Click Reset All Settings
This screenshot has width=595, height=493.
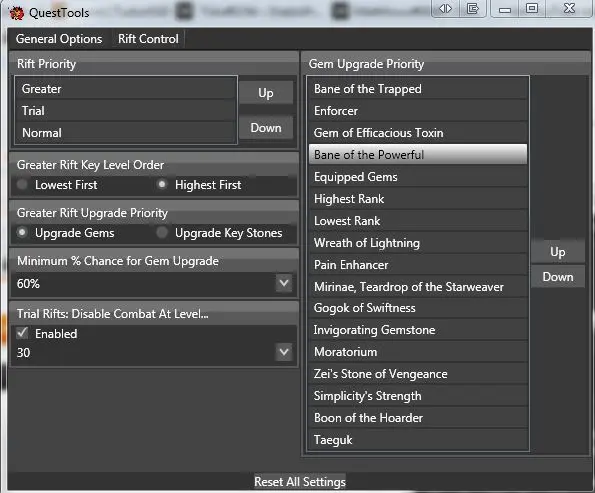(300, 482)
